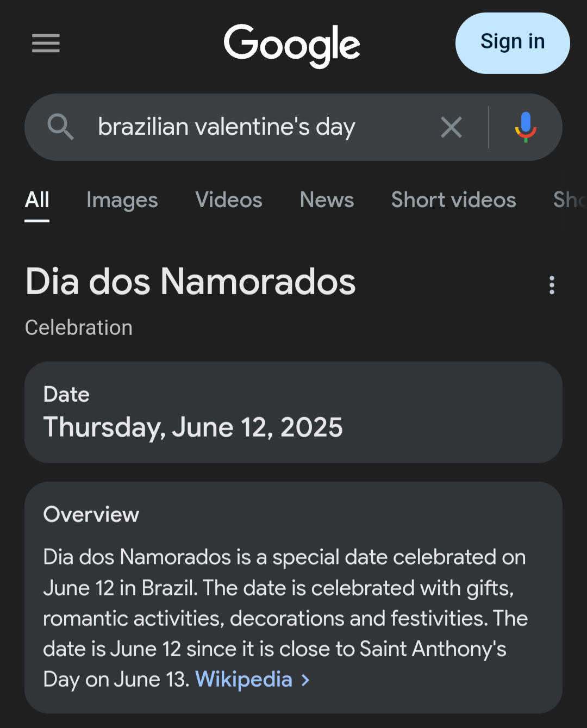Switch to the Images tab

[x=122, y=200]
